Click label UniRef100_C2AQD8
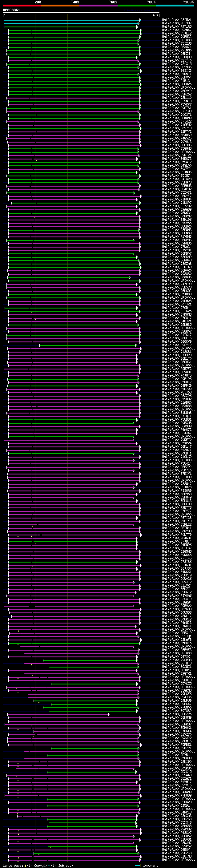Screen dimensions: 197x868 177,57
